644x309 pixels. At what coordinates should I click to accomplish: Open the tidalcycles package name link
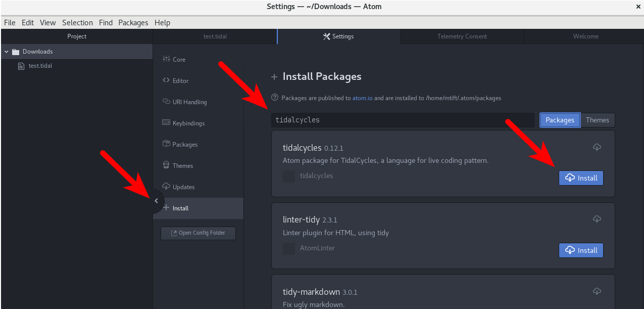pos(302,148)
